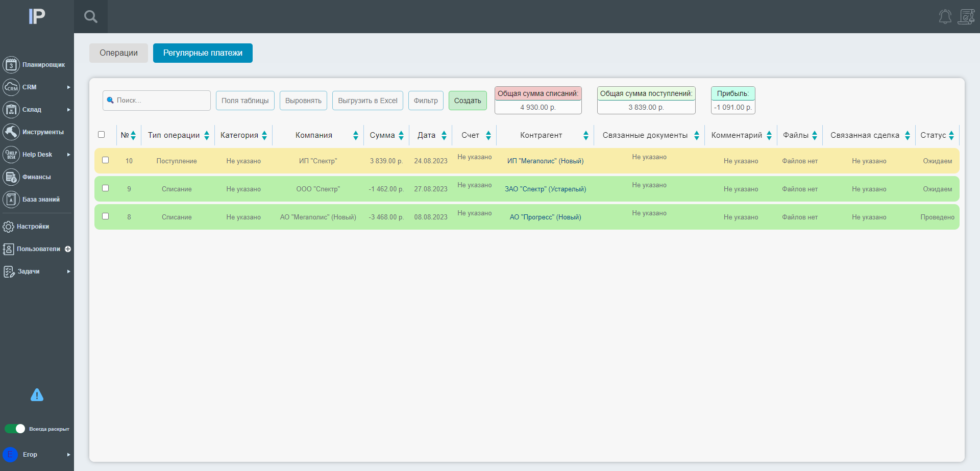Open the certificate icon in header
This screenshot has width=980, height=471.
click(966, 17)
